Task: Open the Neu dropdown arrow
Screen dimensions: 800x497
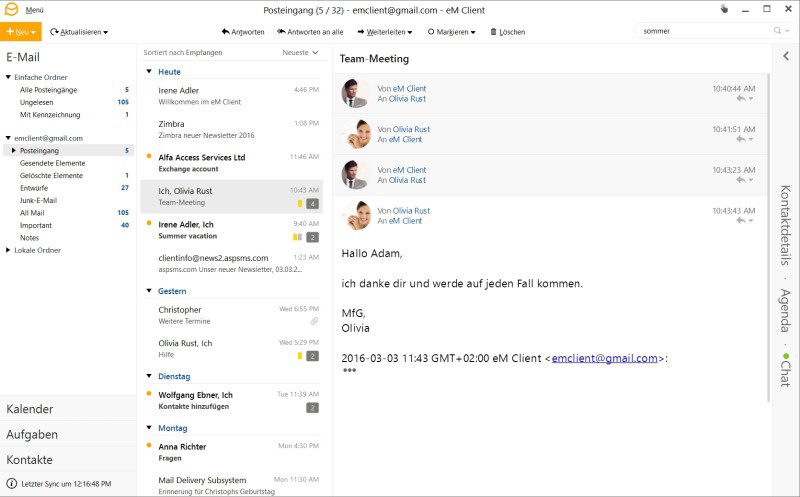Action: tap(34, 32)
